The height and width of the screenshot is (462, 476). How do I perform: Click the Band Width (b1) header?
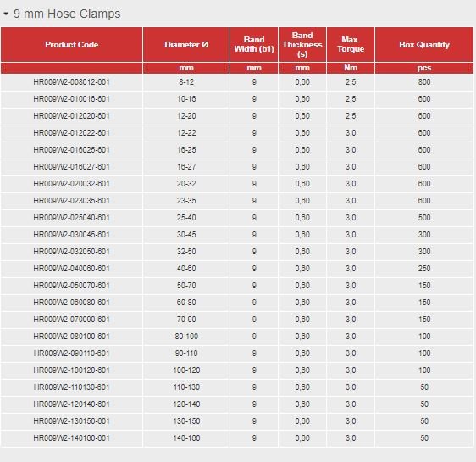tap(254, 45)
